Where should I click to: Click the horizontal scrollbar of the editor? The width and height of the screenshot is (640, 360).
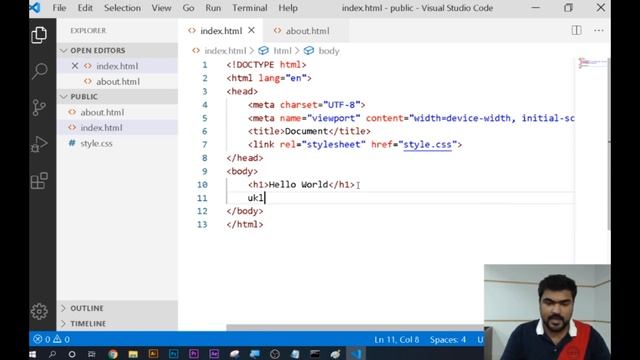coord(355,328)
